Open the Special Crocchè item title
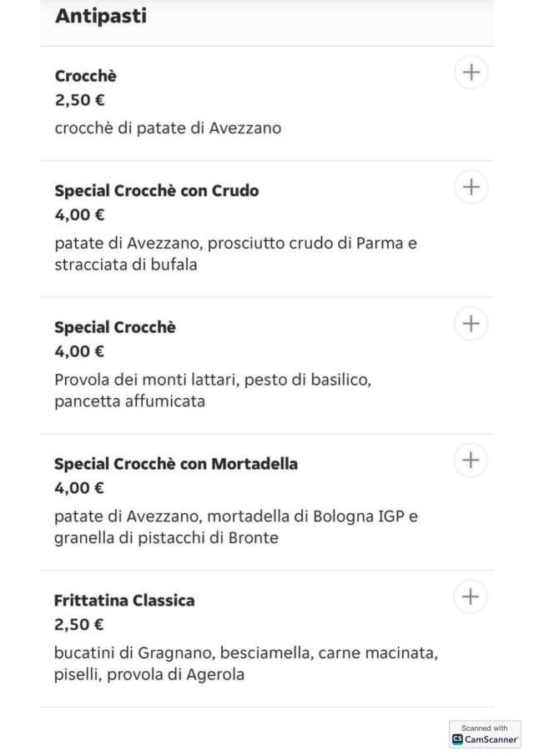The image size is (534, 756). [115, 327]
